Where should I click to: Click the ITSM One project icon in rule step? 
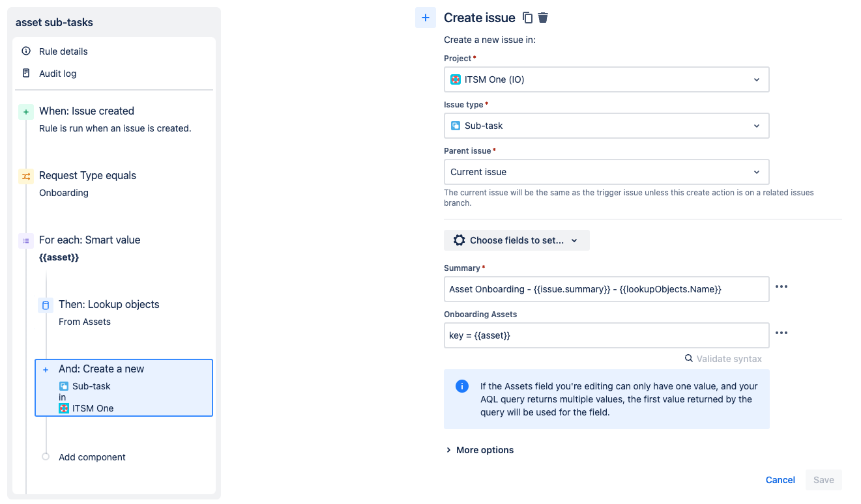click(64, 408)
